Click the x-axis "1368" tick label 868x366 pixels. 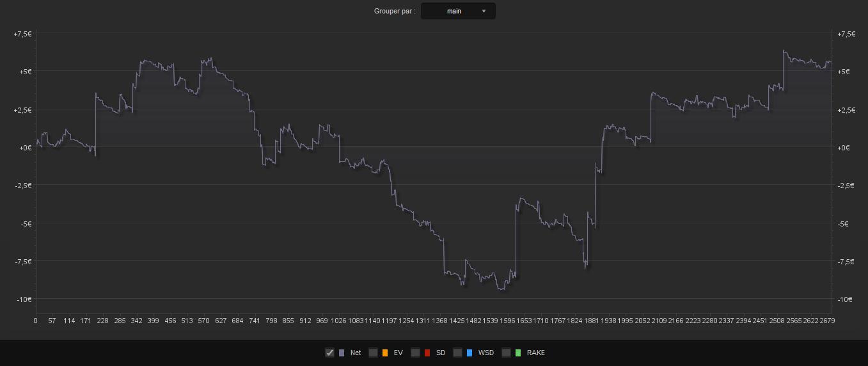click(x=439, y=320)
